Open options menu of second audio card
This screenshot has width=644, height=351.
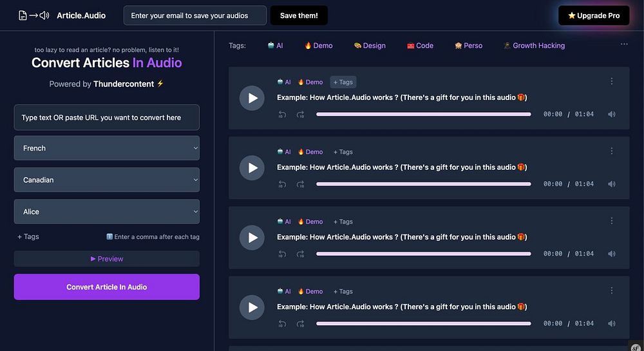pyautogui.click(x=612, y=151)
